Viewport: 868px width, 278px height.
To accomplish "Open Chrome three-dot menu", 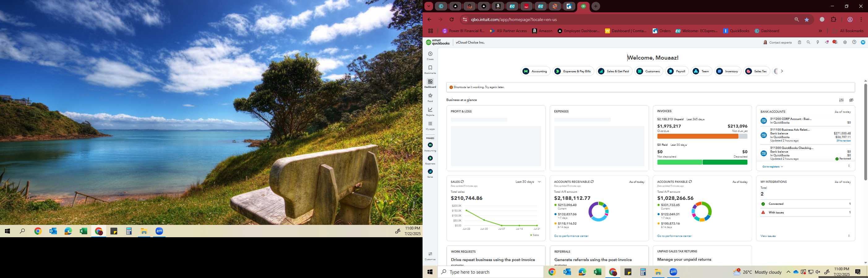I will pyautogui.click(x=861, y=19).
